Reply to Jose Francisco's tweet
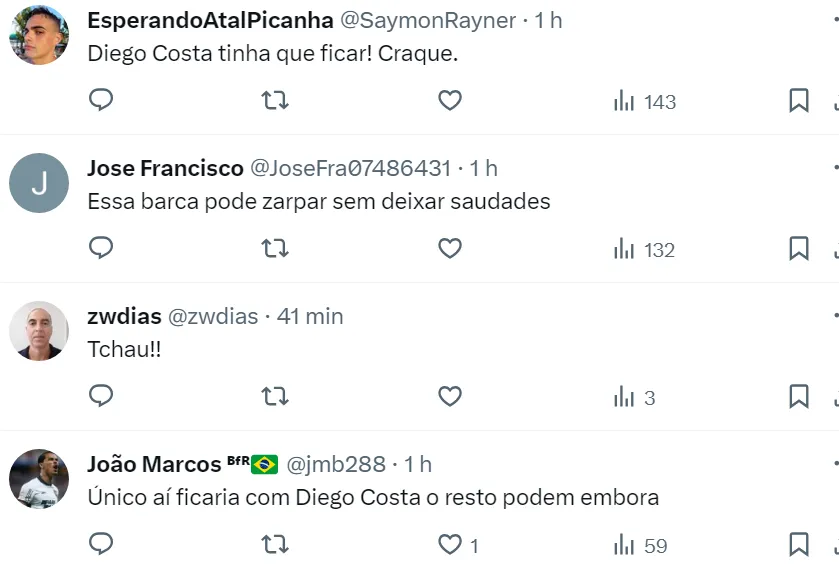 tap(101, 248)
